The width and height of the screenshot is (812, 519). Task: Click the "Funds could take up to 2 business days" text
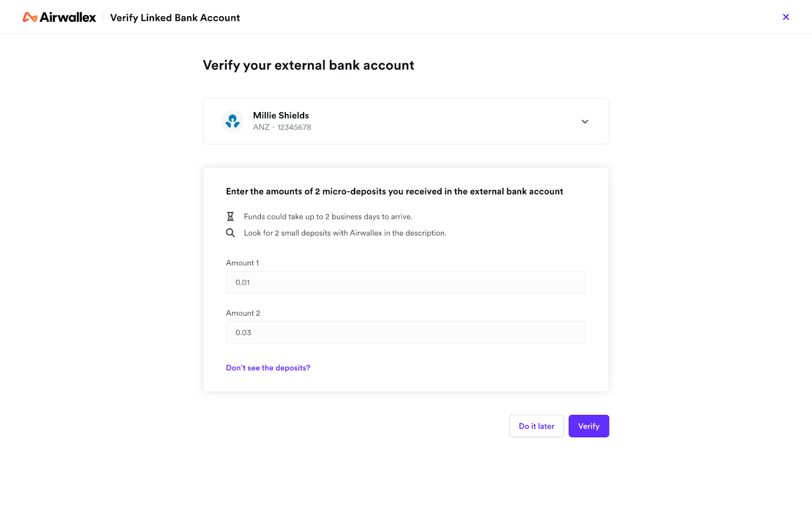(x=328, y=217)
